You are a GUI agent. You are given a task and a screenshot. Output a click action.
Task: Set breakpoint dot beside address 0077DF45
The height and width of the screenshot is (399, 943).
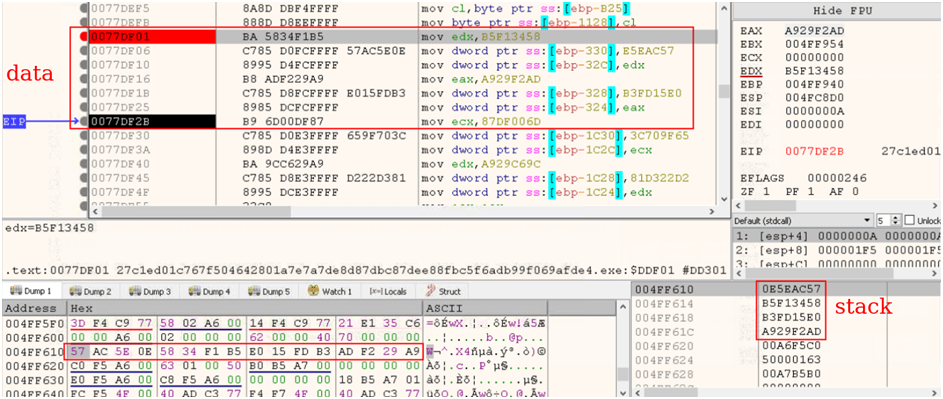84,178
